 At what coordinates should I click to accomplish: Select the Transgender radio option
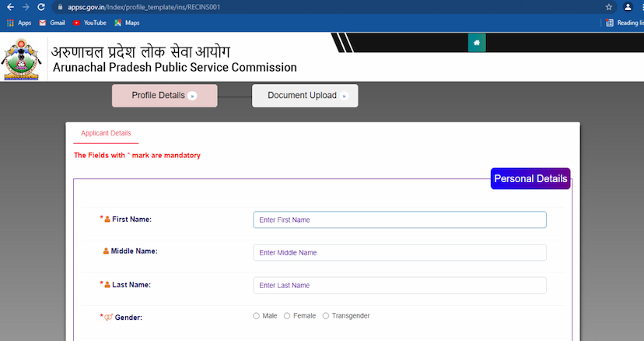coord(326,316)
